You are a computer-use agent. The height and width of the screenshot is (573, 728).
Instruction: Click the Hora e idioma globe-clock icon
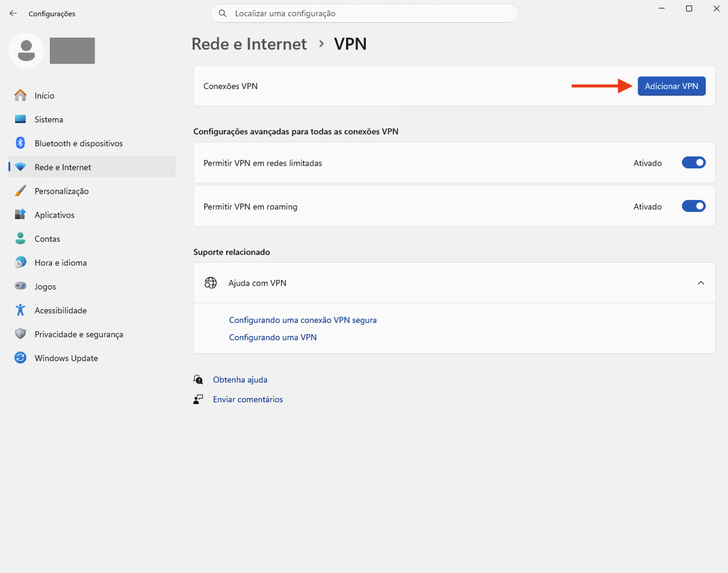coord(21,262)
